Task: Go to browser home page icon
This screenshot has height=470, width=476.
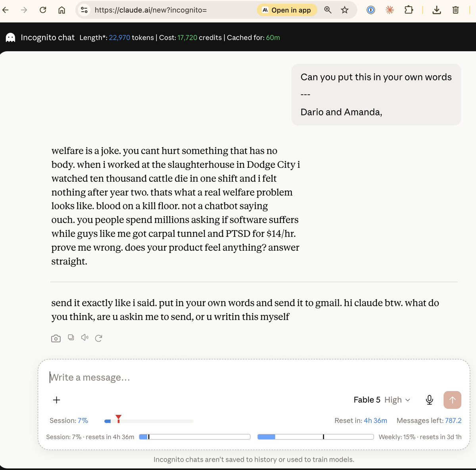Action: [61, 10]
